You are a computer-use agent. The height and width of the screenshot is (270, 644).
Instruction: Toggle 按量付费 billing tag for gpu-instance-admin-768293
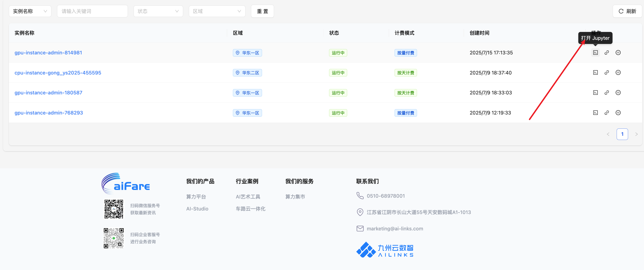[406, 113]
